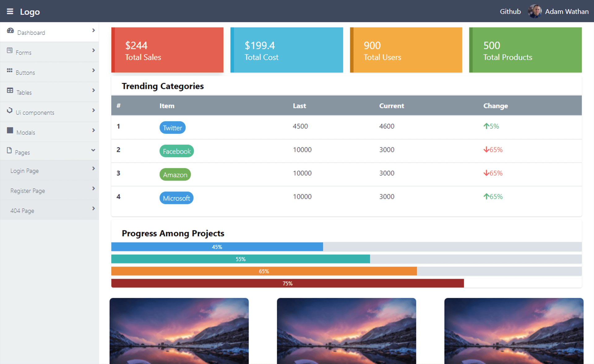Click the hamburger menu icon
Viewport: 594px width, 364px height.
pos(10,11)
